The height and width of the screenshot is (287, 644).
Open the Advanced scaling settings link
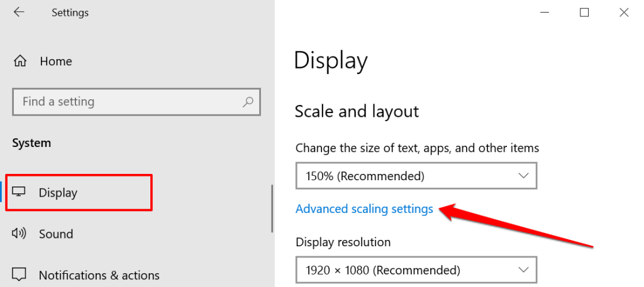364,209
